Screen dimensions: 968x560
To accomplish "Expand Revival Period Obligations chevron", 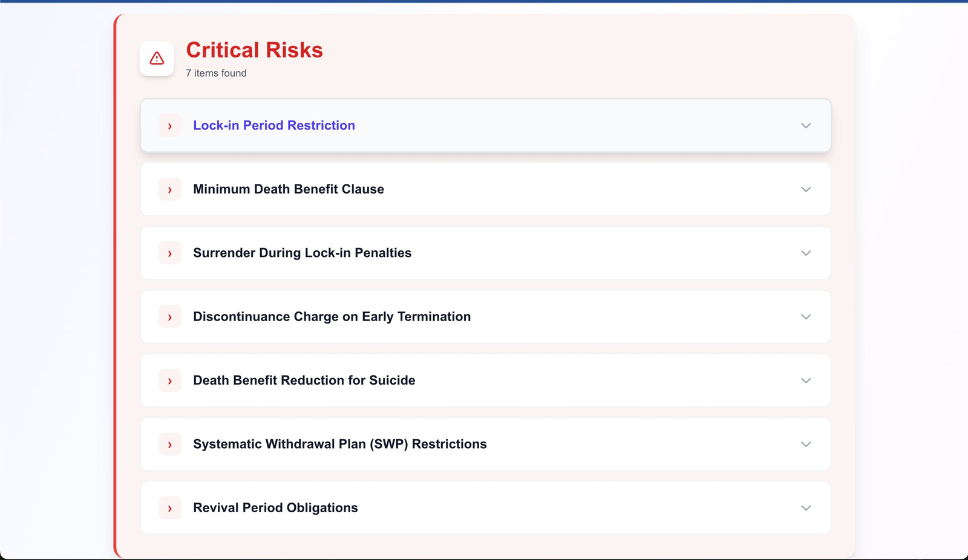I will [x=806, y=508].
